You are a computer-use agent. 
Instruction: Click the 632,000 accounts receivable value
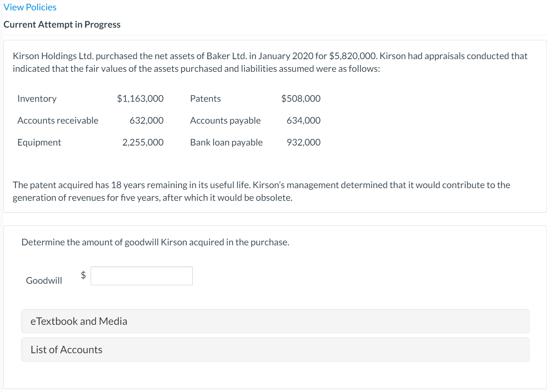tap(146, 121)
